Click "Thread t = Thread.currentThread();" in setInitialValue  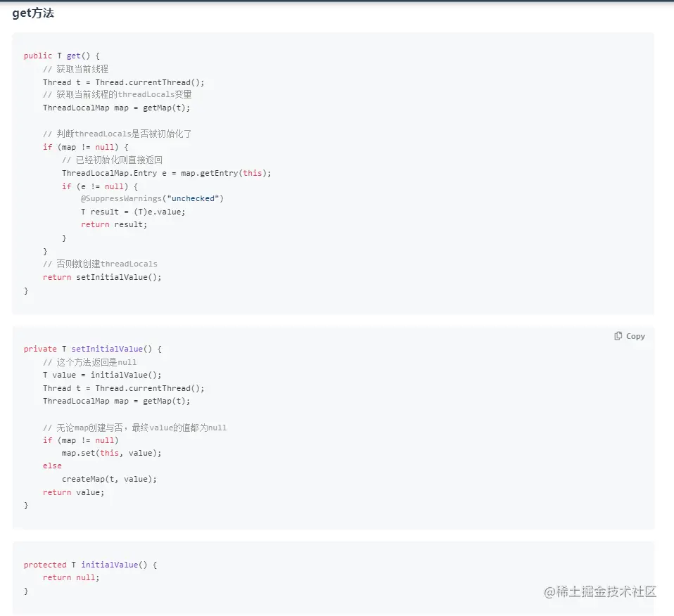point(123,388)
